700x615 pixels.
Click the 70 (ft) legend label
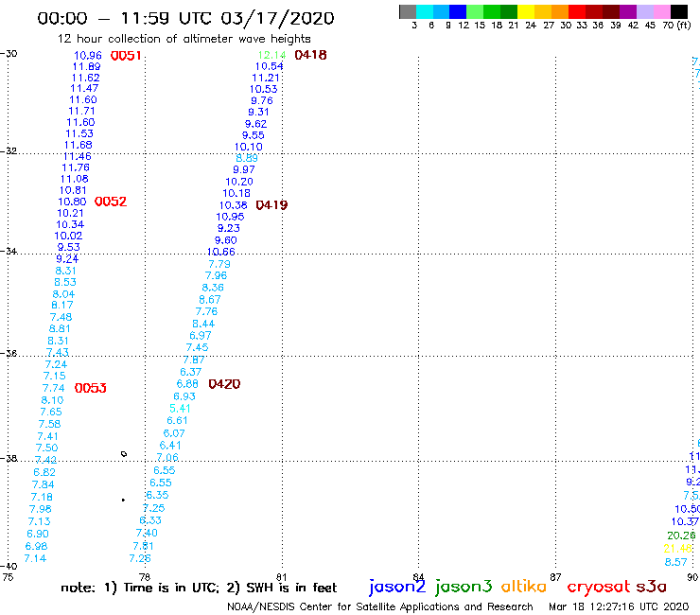676,26
